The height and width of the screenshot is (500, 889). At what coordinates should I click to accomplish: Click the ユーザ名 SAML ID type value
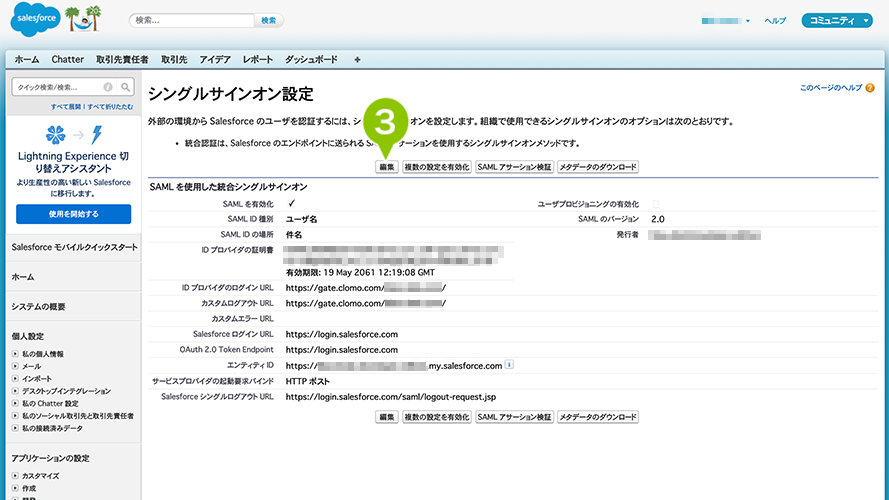301,219
